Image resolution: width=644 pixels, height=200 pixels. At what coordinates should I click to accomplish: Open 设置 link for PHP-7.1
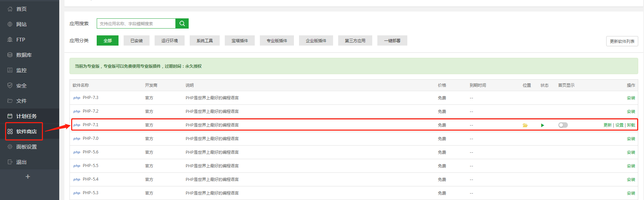619,125
